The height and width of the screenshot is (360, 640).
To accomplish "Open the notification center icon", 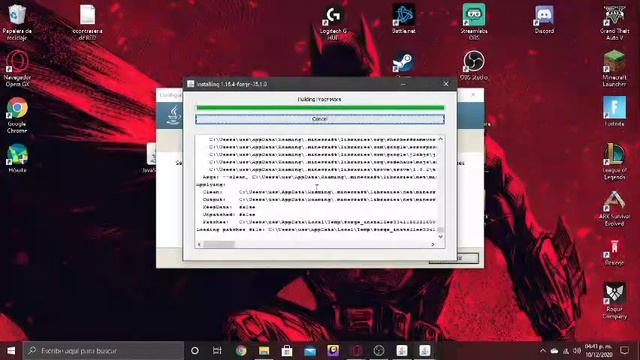I will coord(624,351).
